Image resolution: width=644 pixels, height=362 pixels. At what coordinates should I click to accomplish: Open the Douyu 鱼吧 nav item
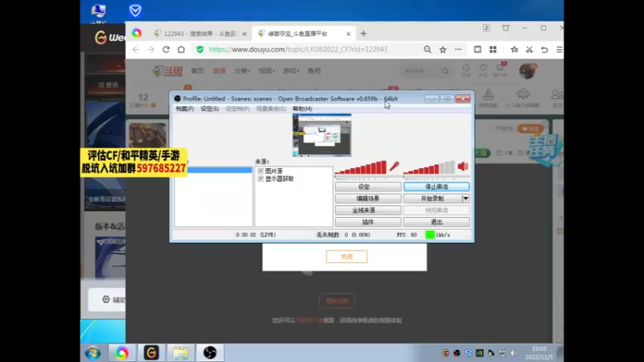[x=314, y=71]
